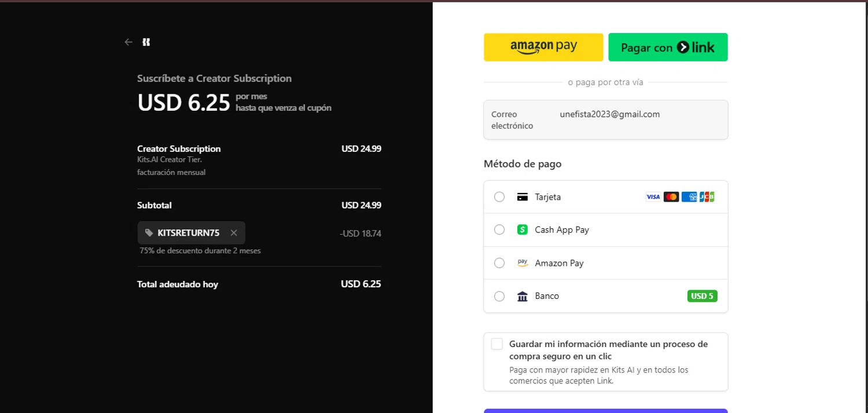Click the Kits.AI Creator Tier. description

[x=170, y=159]
